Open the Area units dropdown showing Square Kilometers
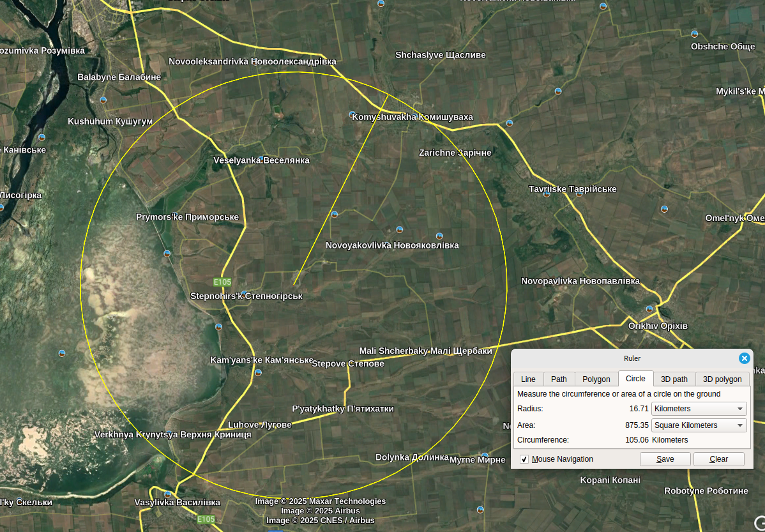Image resolution: width=765 pixels, height=532 pixels. 699,425
